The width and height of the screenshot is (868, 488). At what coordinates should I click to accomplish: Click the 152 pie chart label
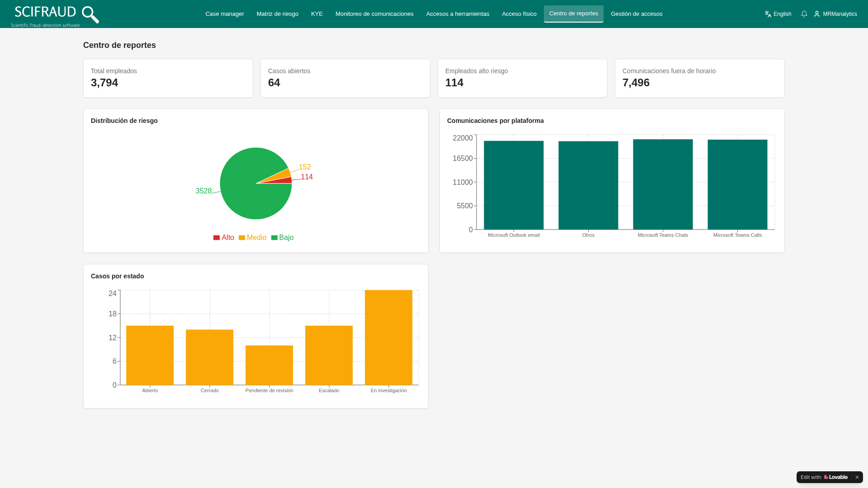point(305,167)
